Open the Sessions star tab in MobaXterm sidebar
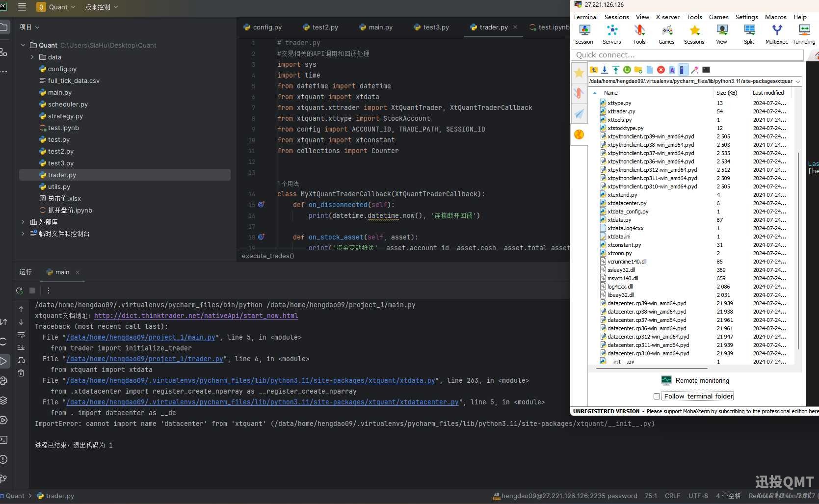The height and width of the screenshot is (504, 819). click(x=579, y=73)
